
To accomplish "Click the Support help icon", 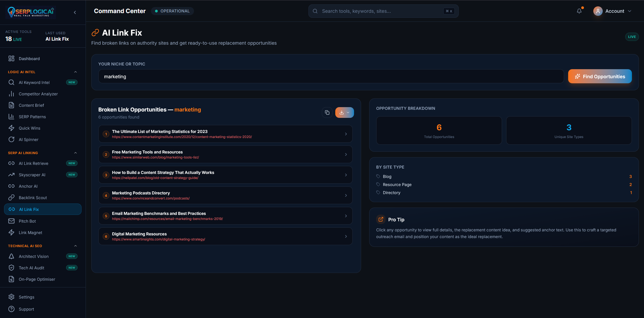I will [11, 309].
